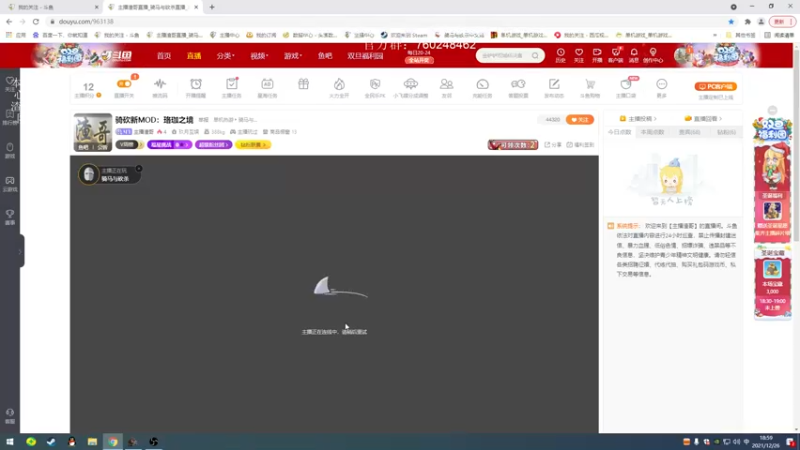The width and height of the screenshot is (800, 450).
Task: Close the 骑马与砍杀 game overlay badge
Action: tap(139, 168)
